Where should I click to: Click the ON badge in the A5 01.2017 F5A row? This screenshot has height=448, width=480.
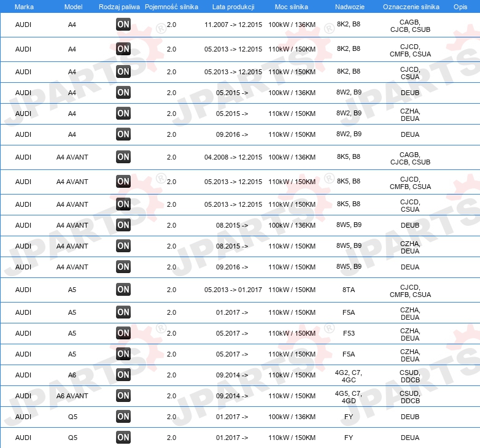point(123,312)
